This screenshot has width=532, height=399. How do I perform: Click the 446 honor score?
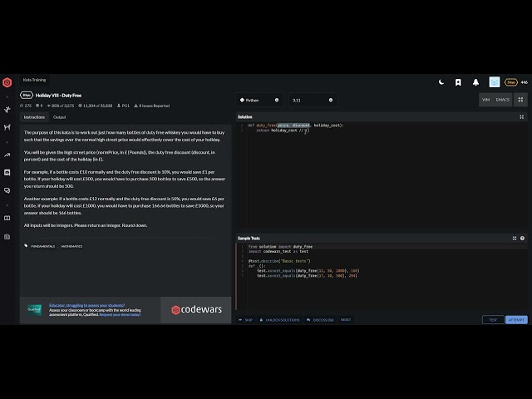coord(524,82)
